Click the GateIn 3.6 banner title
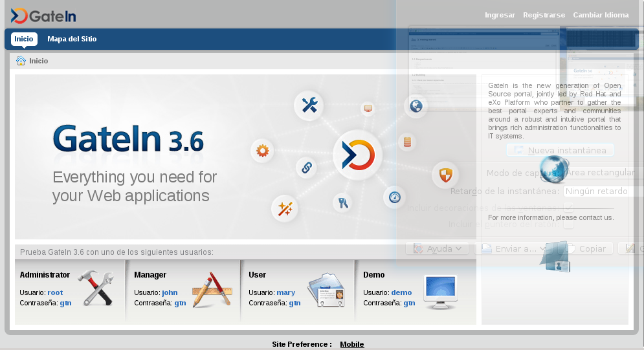 point(128,139)
